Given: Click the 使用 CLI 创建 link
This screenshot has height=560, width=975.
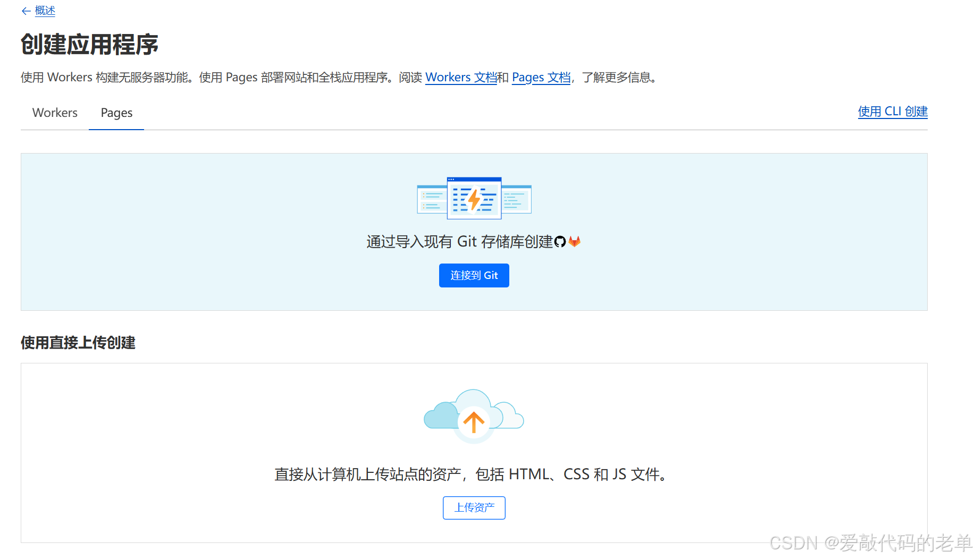Looking at the screenshot, I should point(892,112).
